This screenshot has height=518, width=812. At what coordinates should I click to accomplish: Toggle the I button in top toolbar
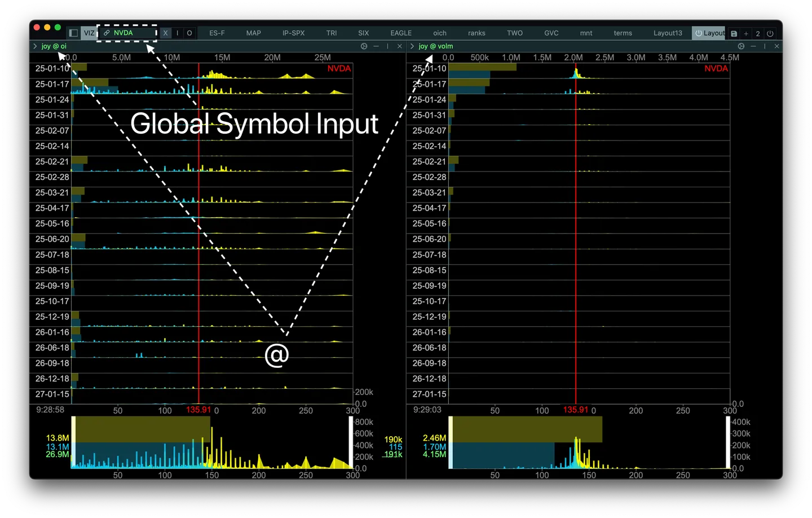178,33
